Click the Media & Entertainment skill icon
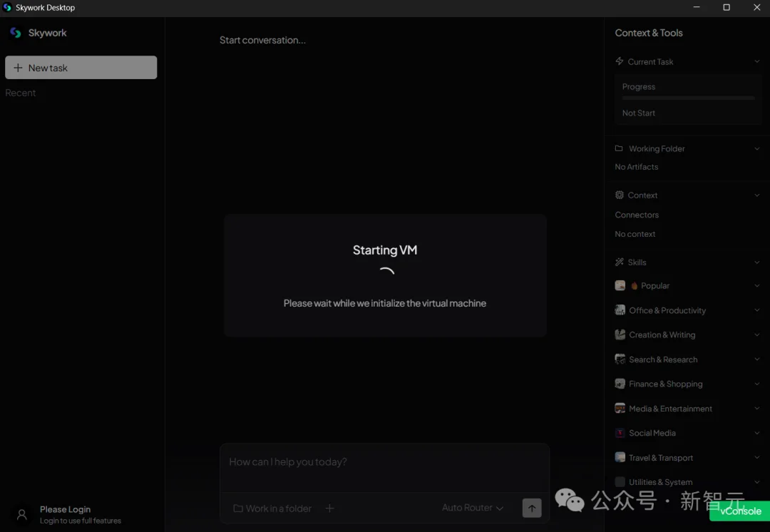 pyautogui.click(x=620, y=409)
